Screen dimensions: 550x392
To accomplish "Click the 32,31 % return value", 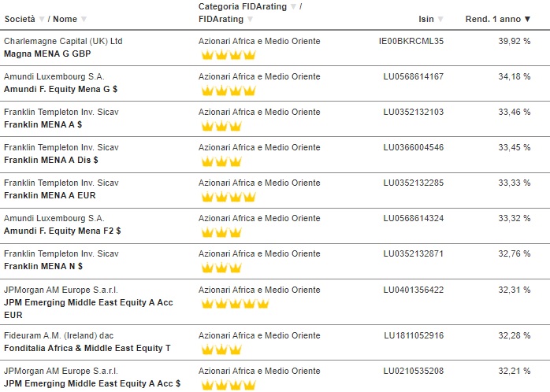I will click(x=515, y=290).
